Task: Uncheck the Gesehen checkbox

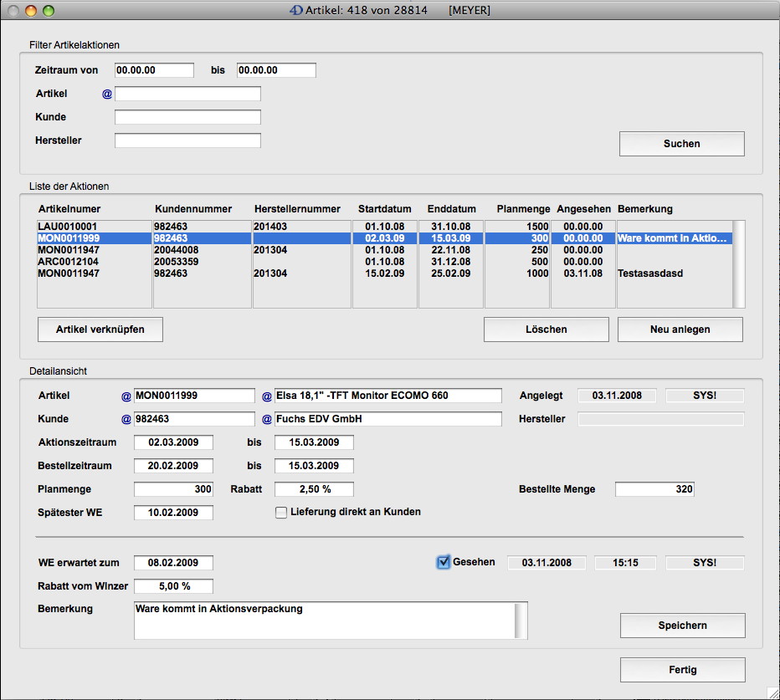Action: click(444, 562)
